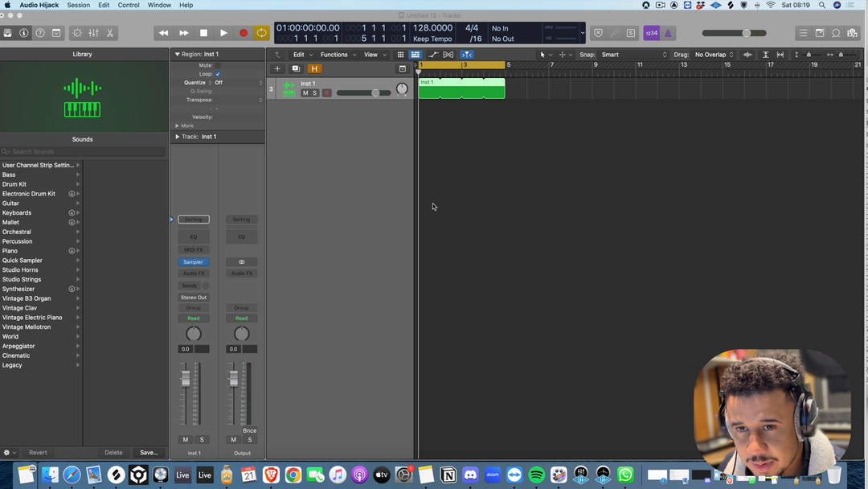Open the Mixer from the control bar
This screenshot has height=489, width=868.
tap(93, 33)
